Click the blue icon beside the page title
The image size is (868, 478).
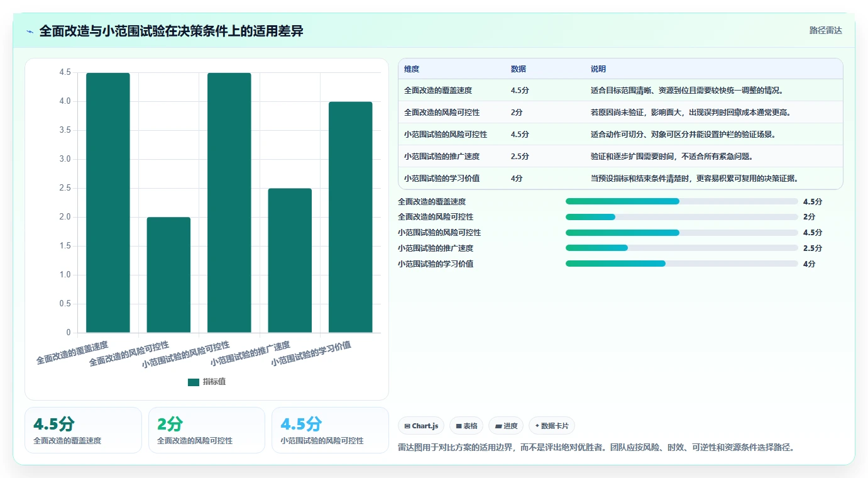tap(30, 31)
